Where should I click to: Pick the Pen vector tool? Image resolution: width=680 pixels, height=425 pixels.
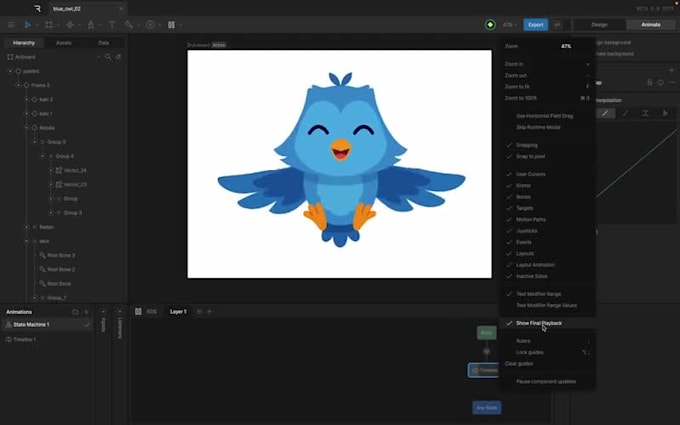point(91,25)
